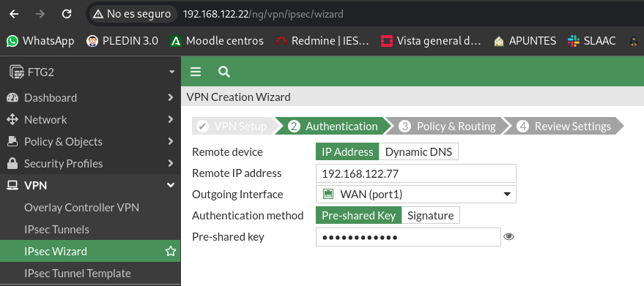Viewport: 644px width, 286px height.
Task: Open the search magnifier in green bar
Action: coord(224,72)
